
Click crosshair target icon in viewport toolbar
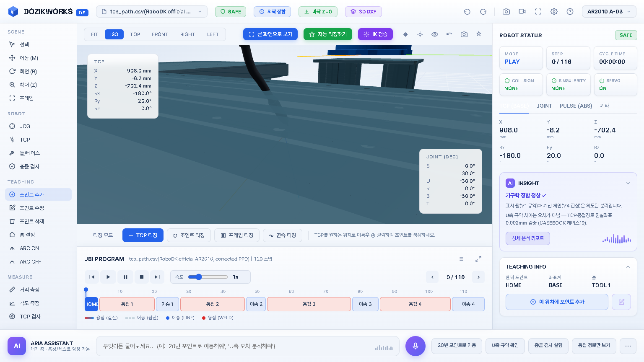click(405, 34)
